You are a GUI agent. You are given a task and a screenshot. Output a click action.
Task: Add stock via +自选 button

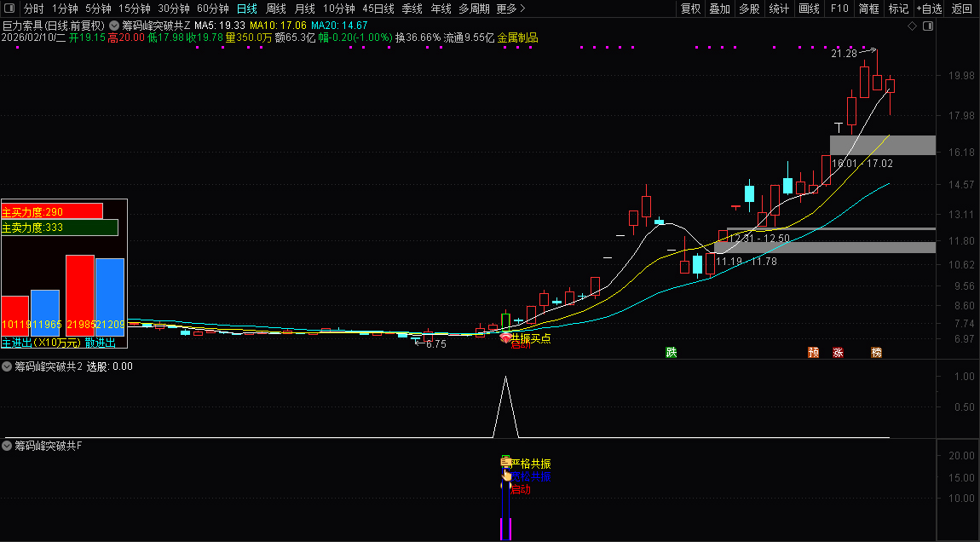930,9
